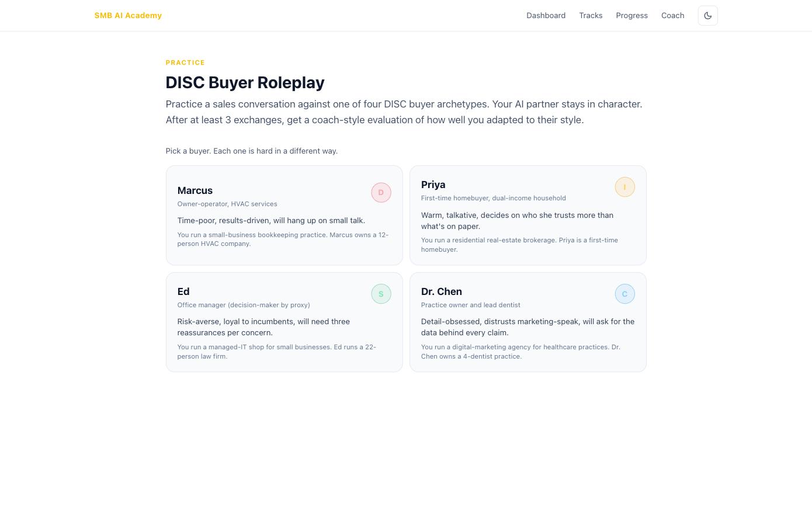Click the 'Practice a sales conversation' intro paragraph
Screen dimensions: 812x507
(x=404, y=112)
